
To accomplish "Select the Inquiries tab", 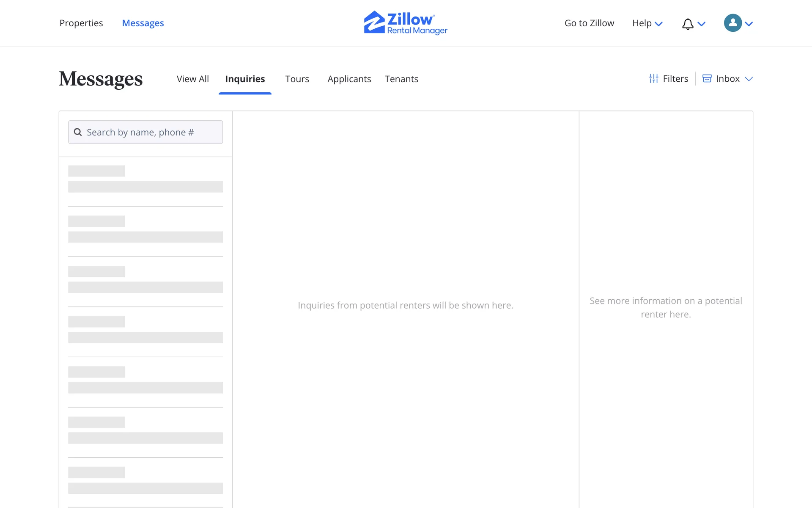I will coord(245,79).
